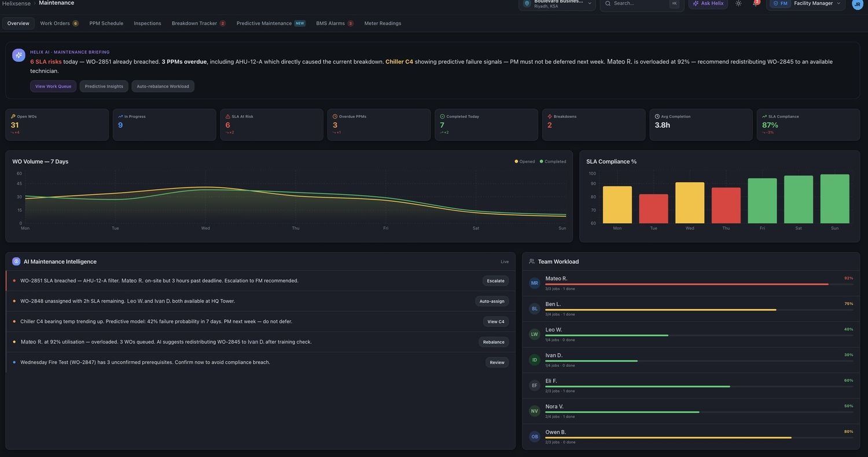
Task: Click the SLA At Risk warning icon
Action: point(227,116)
